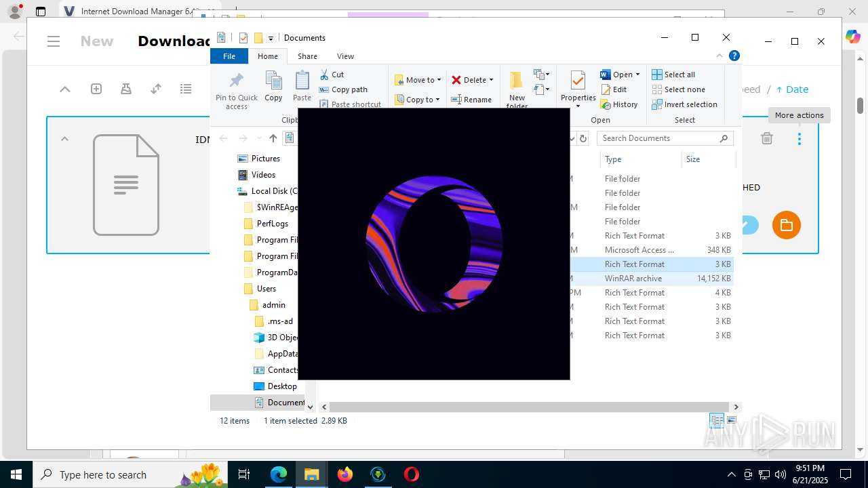Click the add-download plus icon
Viewport: 868px width, 488px height.
pyautogui.click(x=96, y=89)
